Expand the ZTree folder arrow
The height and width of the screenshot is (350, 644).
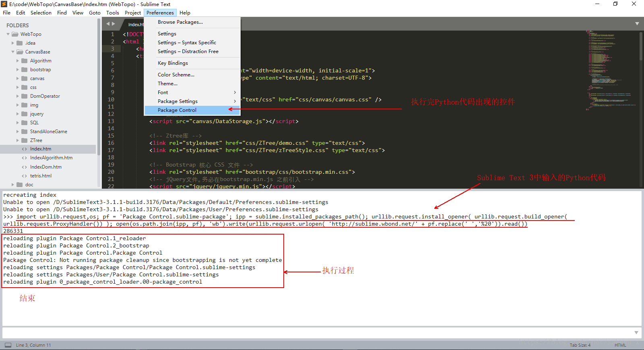(18, 140)
